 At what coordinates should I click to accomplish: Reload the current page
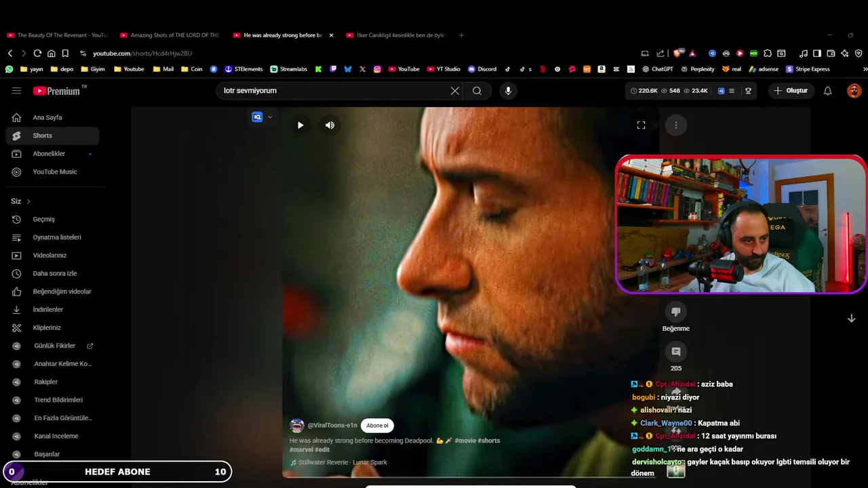pos(37,54)
